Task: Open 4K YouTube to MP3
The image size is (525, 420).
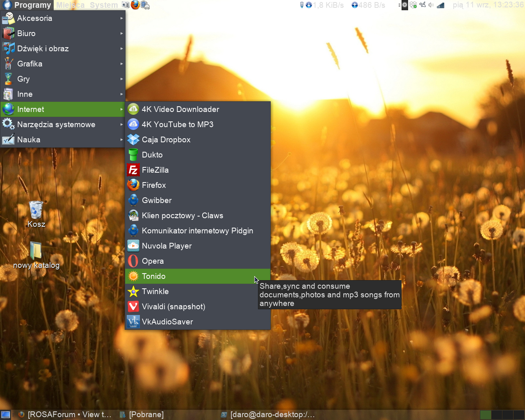Action: point(198,124)
